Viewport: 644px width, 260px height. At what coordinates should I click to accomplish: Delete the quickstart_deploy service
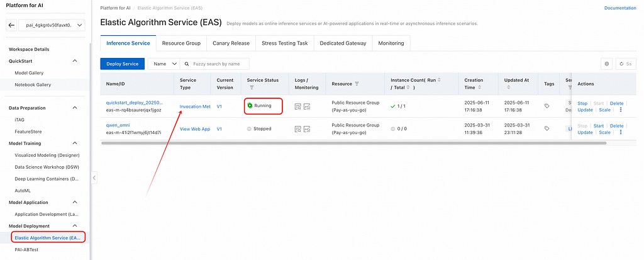pyautogui.click(x=616, y=103)
